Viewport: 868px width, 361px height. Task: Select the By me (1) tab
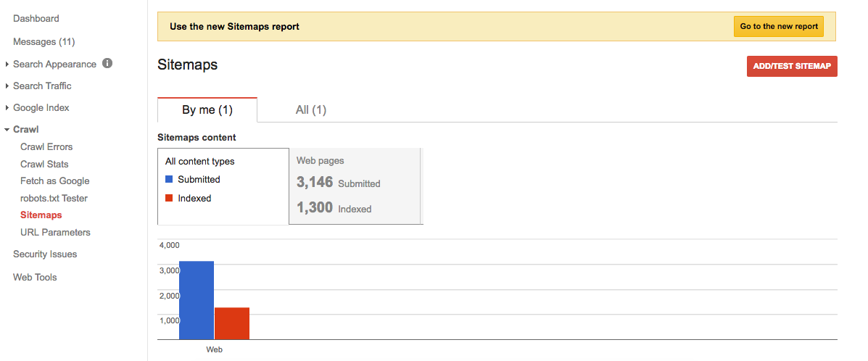coord(207,110)
